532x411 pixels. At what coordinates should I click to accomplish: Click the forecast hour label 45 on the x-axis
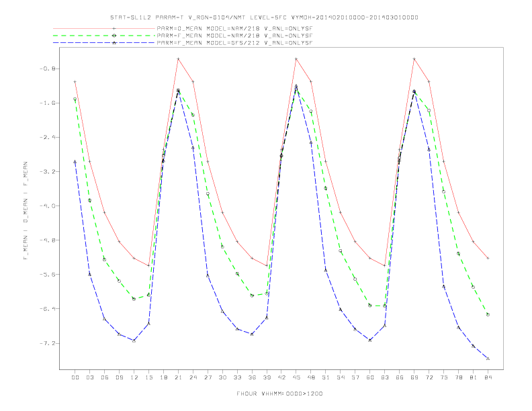click(x=296, y=377)
